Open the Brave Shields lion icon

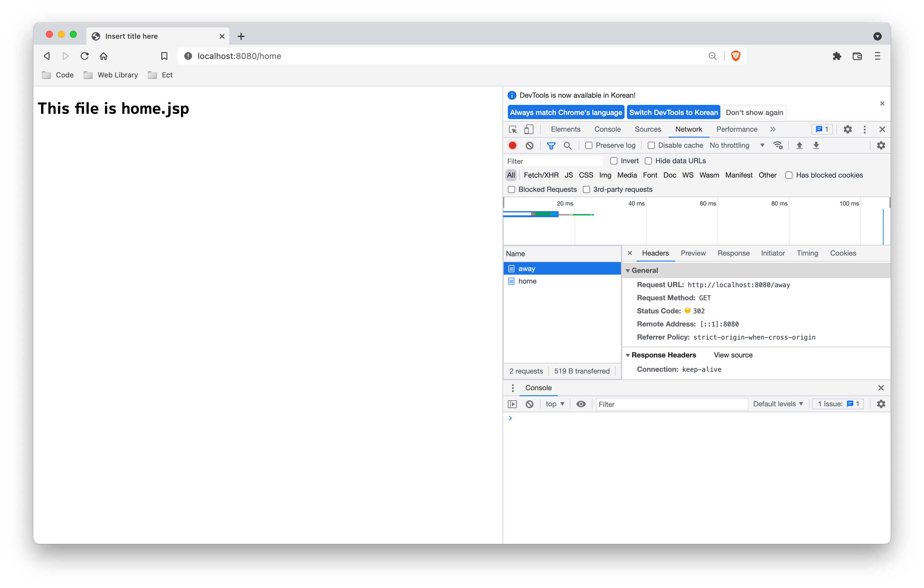[x=736, y=56]
